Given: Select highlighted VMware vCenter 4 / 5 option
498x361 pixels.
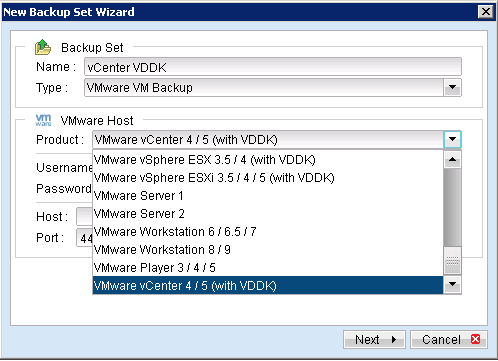Looking at the screenshot, I should (x=268, y=286).
